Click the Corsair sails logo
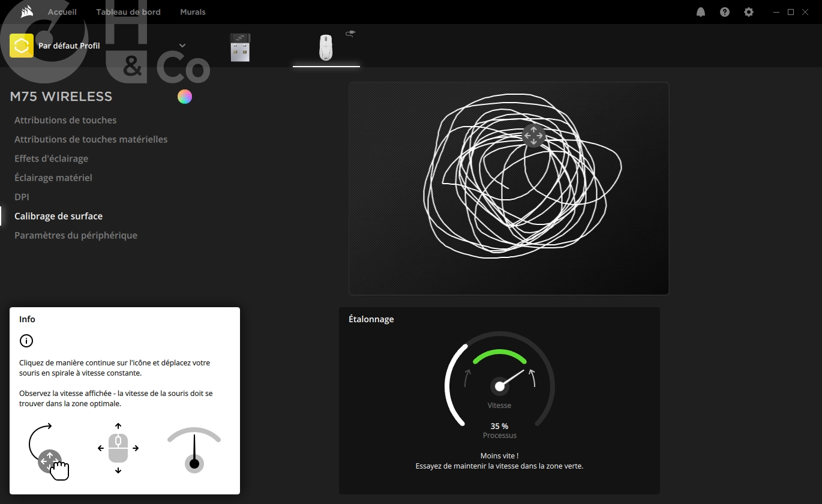This screenshot has height=504, width=822. [x=26, y=11]
